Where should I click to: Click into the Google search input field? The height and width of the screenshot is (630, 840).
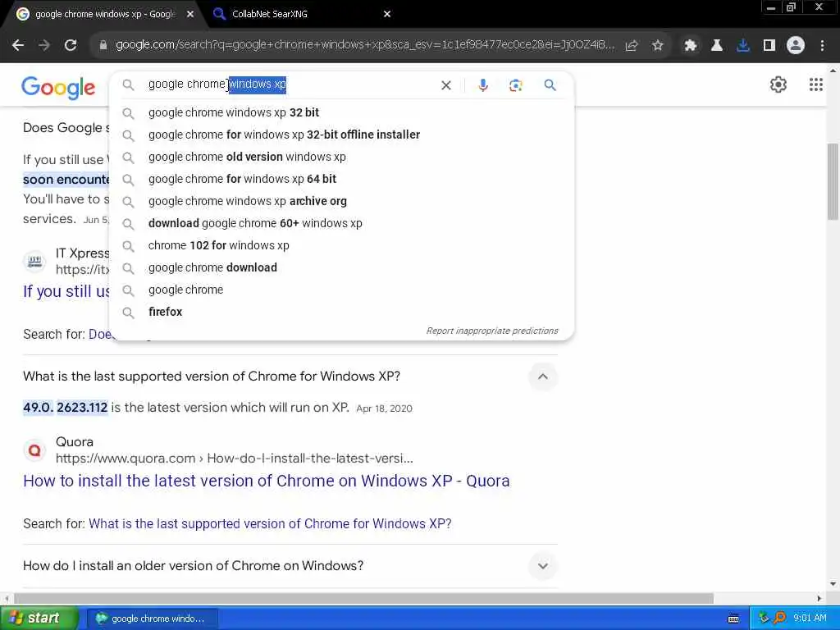pos(290,84)
